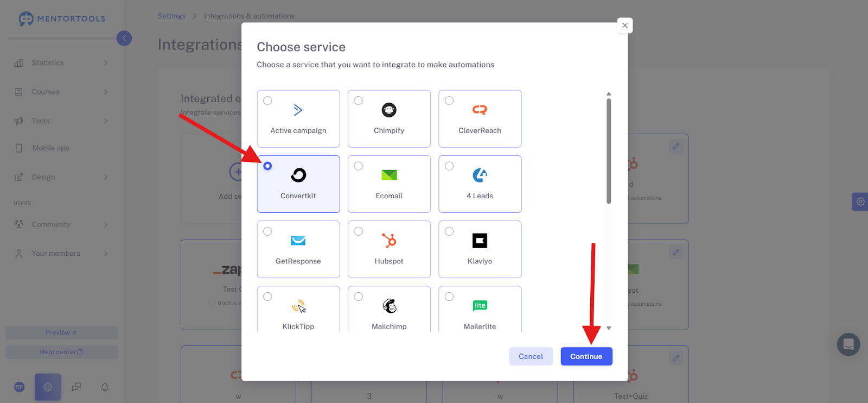Image resolution: width=868 pixels, height=403 pixels.
Task: Open the Help center link
Action: pyautogui.click(x=62, y=352)
